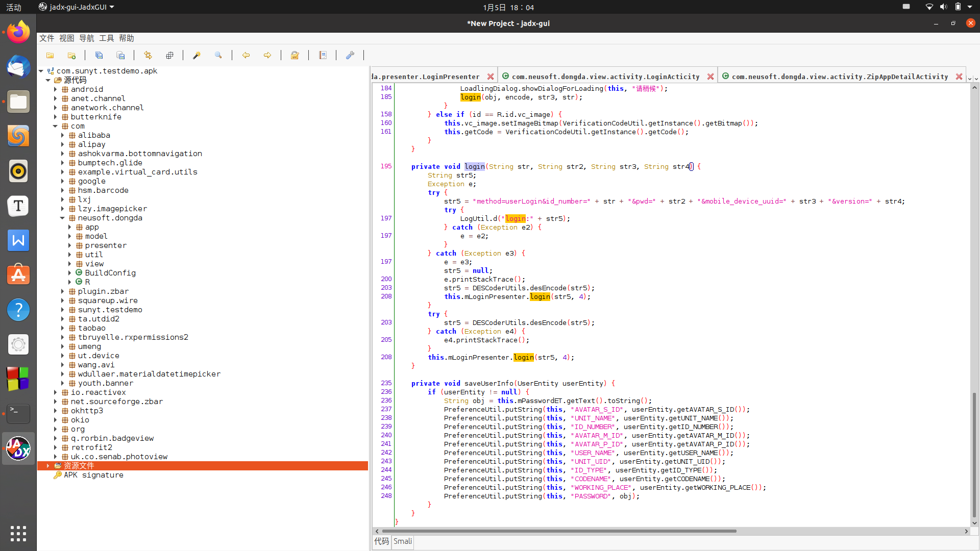The height and width of the screenshot is (551, 980).
Task: Launch Rhythmbox from the dock
Action: 18,171
